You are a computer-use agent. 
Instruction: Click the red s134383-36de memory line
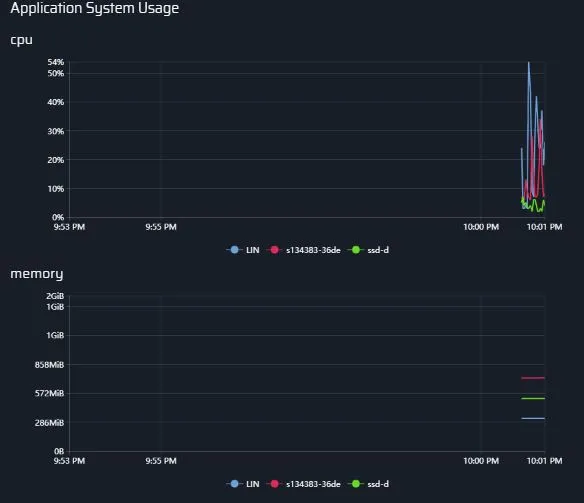533,378
